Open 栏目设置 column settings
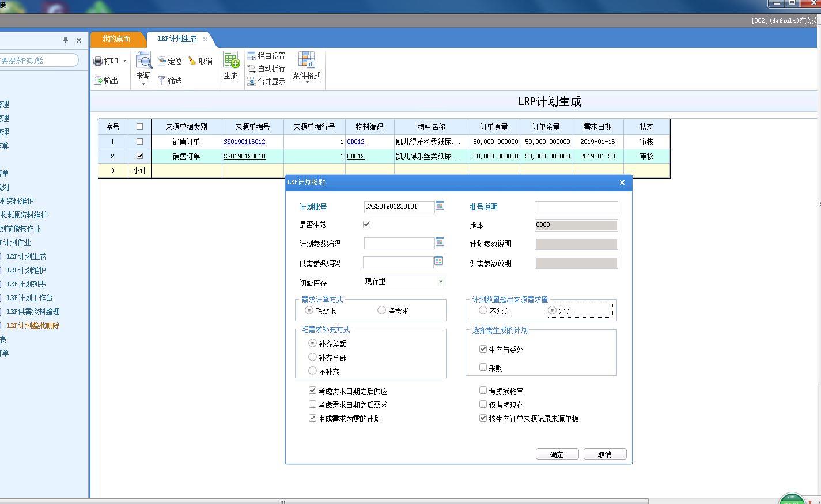Viewport: 821px width, 504px height. [x=267, y=56]
